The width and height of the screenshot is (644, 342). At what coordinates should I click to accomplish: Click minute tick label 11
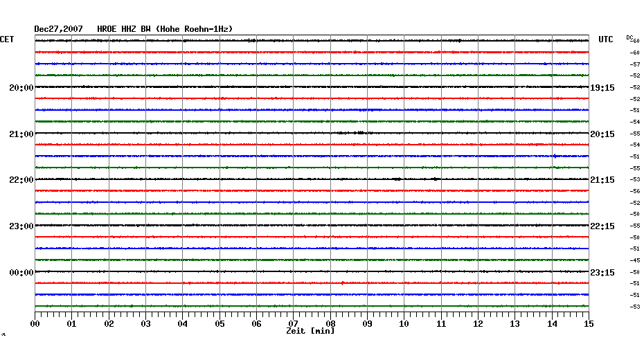pos(441,324)
